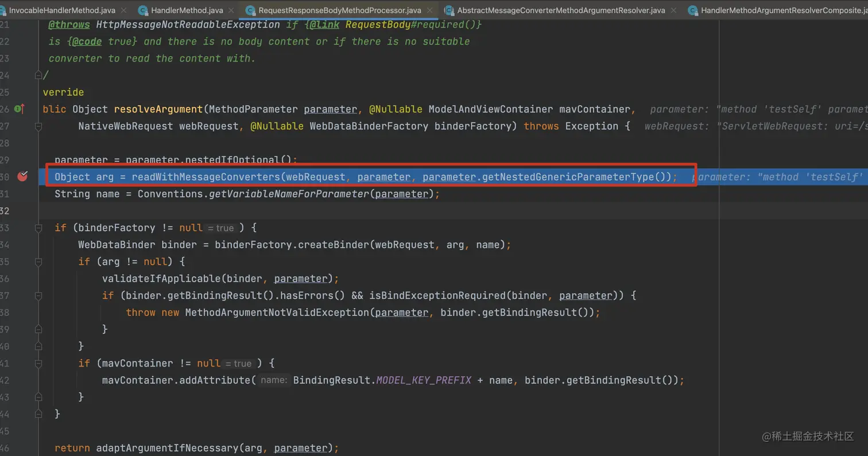This screenshot has height=456, width=868.
Task: Click the MODEL_KEY_PREFIX constant
Action: (x=424, y=380)
